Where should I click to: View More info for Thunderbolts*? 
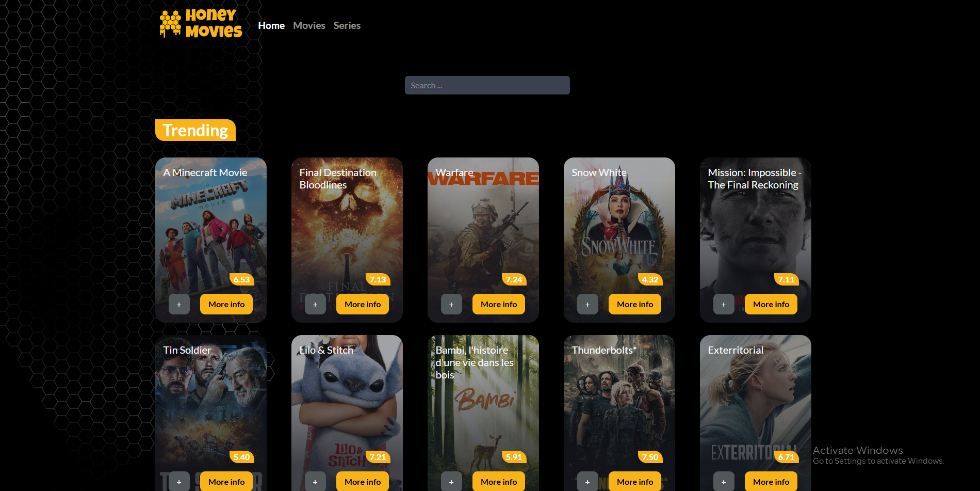click(x=635, y=481)
